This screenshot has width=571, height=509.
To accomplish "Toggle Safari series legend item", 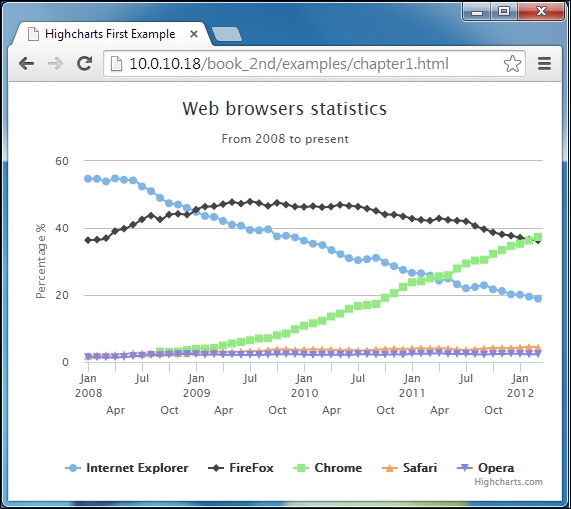I will tap(409, 468).
